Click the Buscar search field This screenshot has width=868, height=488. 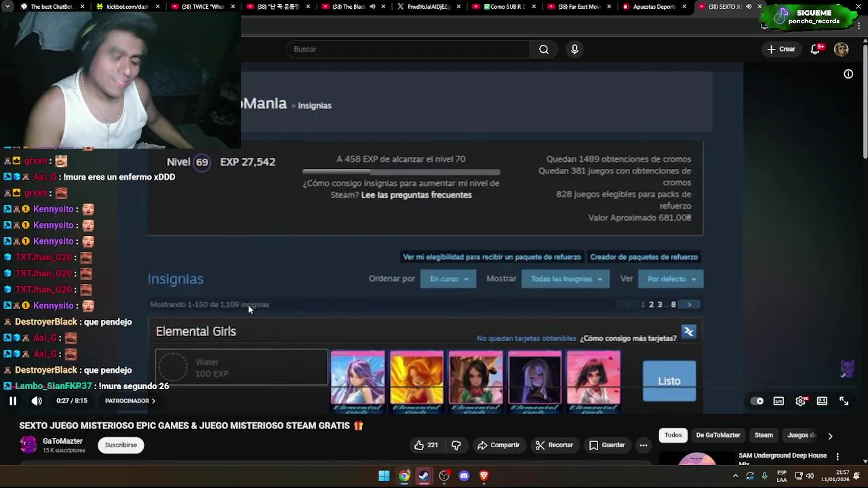(408, 49)
